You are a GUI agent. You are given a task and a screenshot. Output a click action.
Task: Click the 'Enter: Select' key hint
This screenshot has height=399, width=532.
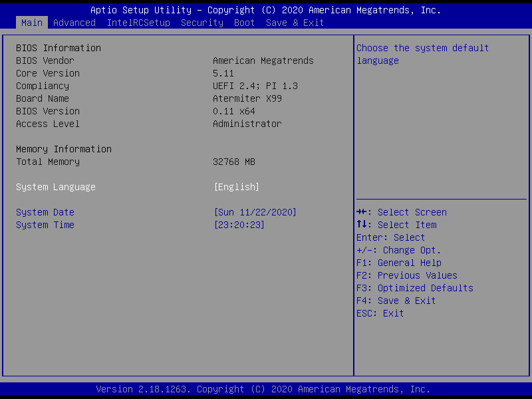(x=390, y=237)
